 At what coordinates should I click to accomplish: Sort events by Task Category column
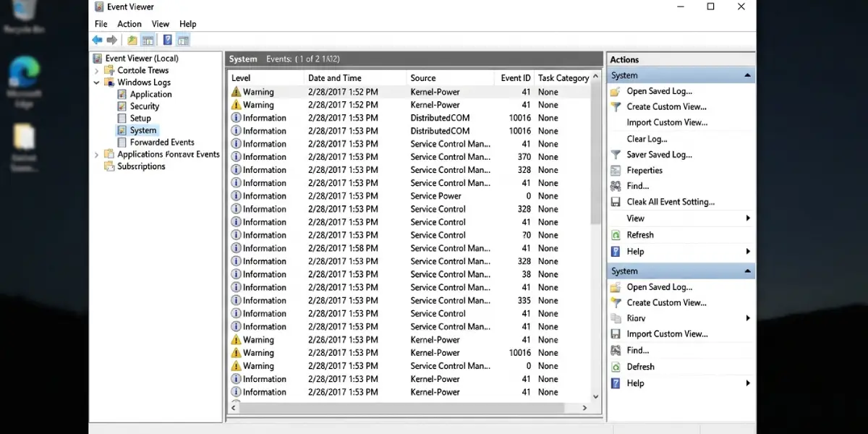(x=563, y=78)
